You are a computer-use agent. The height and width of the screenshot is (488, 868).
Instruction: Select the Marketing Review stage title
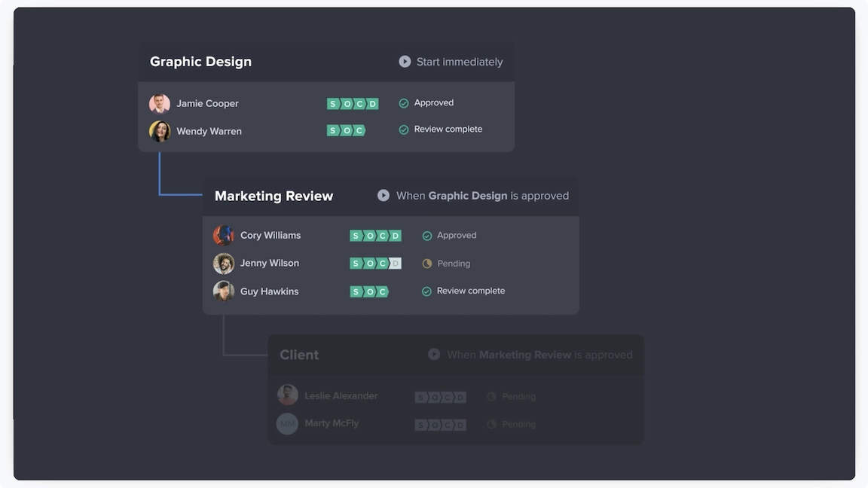coord(274,196)
